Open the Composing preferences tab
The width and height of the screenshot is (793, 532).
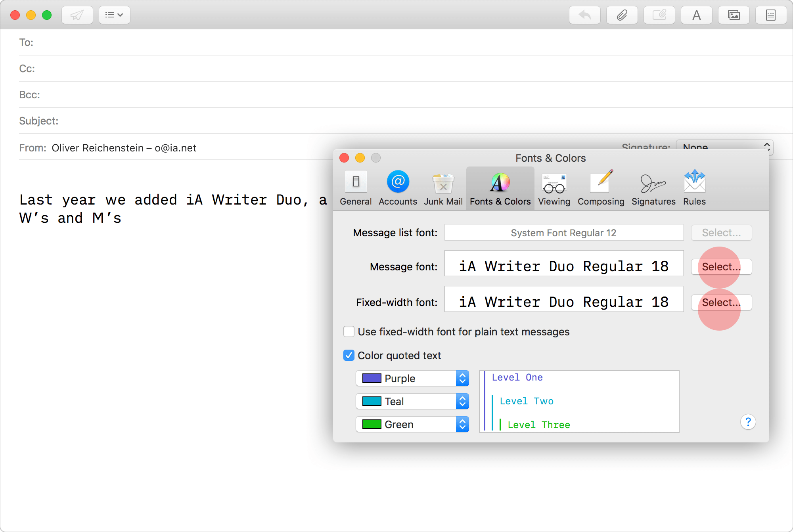pos(601,188)
